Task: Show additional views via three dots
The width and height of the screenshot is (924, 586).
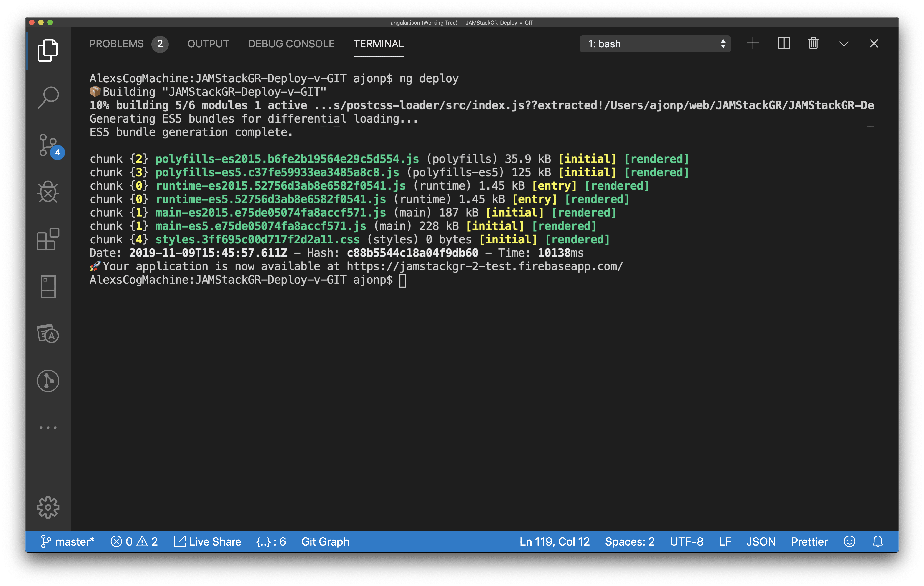Action: pos(48,428)
